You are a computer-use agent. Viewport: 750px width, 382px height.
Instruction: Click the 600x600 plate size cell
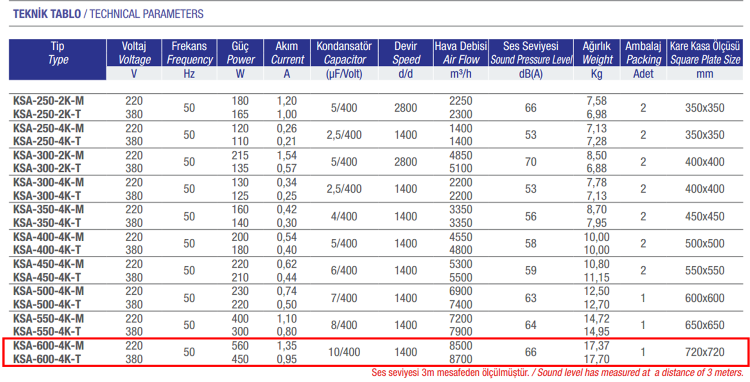click(705, 298)
